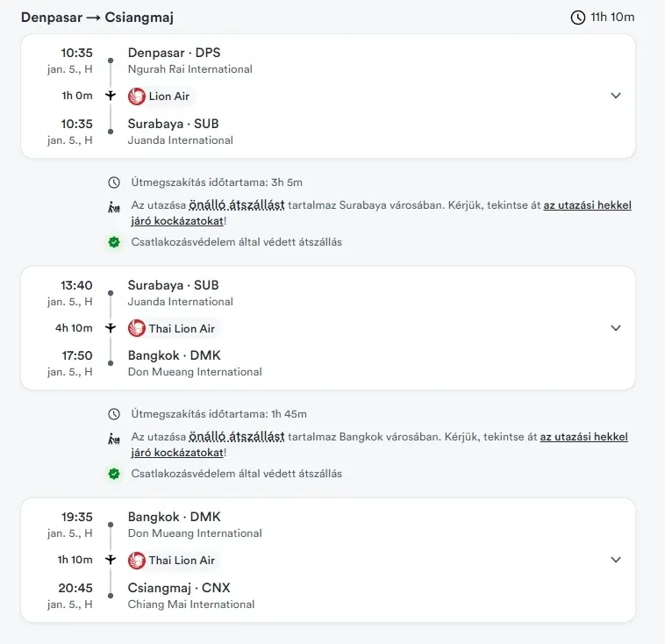Click Thai Lion Air logo for Bangkok–Chiang Mai flight

point(137,560)
